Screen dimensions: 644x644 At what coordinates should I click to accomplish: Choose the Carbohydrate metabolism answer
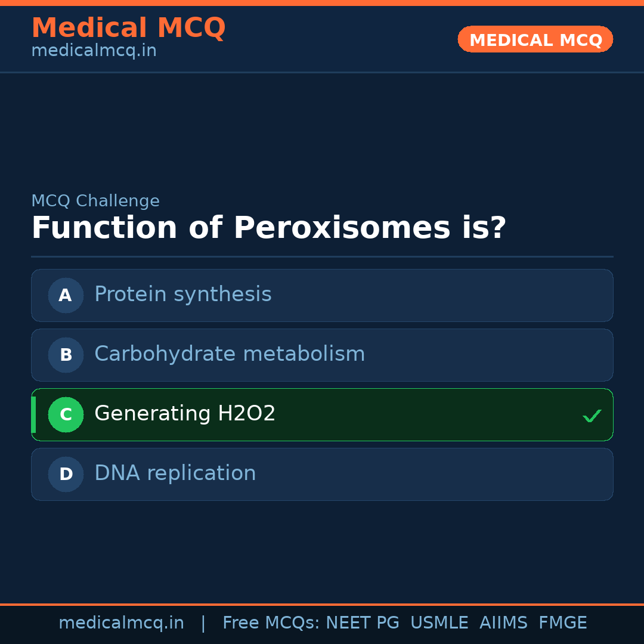coord(230,354)
